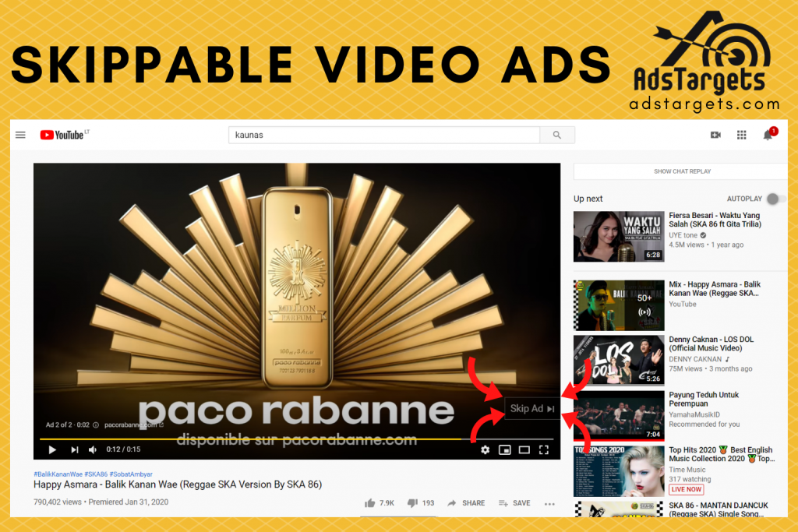This screenshot has width=798, height=532.
Task: Open Fiersa Besari - Waktu Yang Salah title
Action: 715,220
